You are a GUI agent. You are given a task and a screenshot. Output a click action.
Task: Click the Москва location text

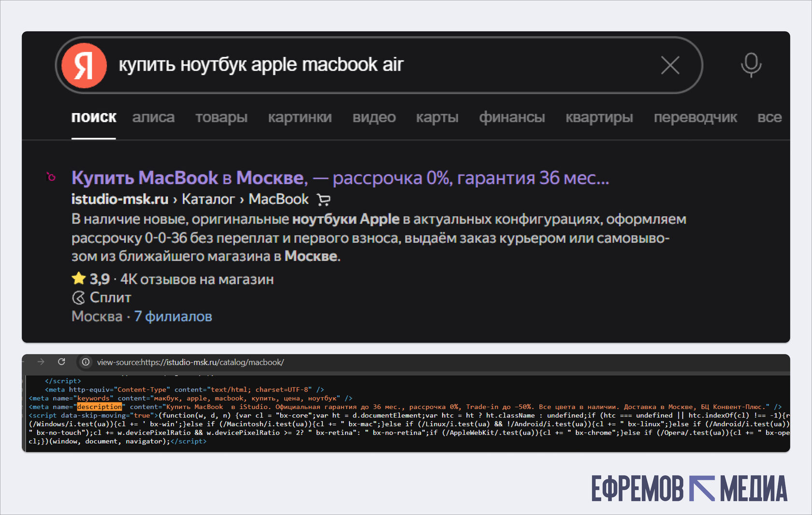pyautogui.click(x=97, y=316)
